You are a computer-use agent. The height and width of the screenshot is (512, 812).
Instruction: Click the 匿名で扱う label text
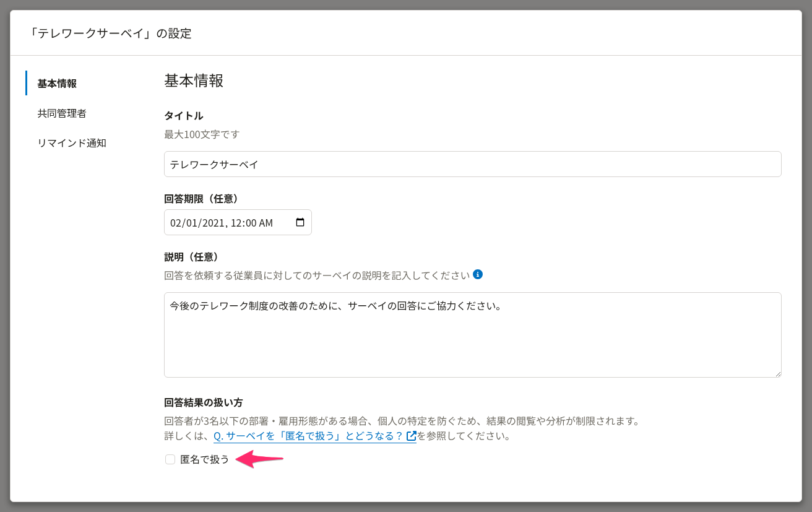(x=205, y=459)
